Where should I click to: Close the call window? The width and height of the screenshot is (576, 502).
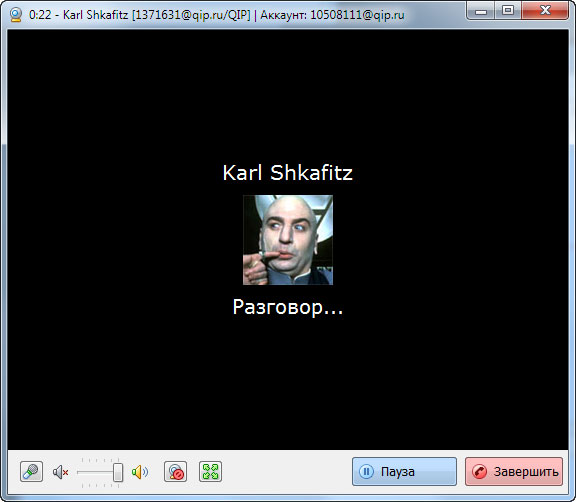click(545, 11)
